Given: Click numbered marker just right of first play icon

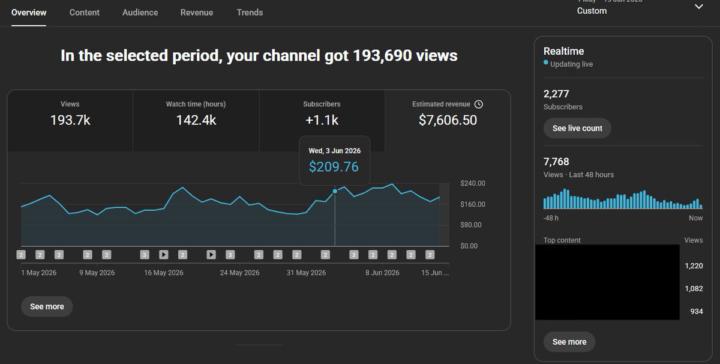Looking at the screenshot, I should (x=183, y=255).
